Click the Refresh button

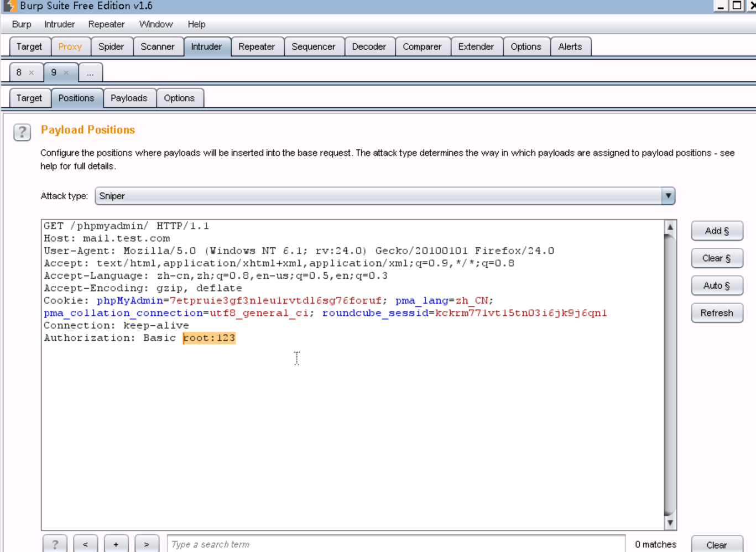point(717,313)
